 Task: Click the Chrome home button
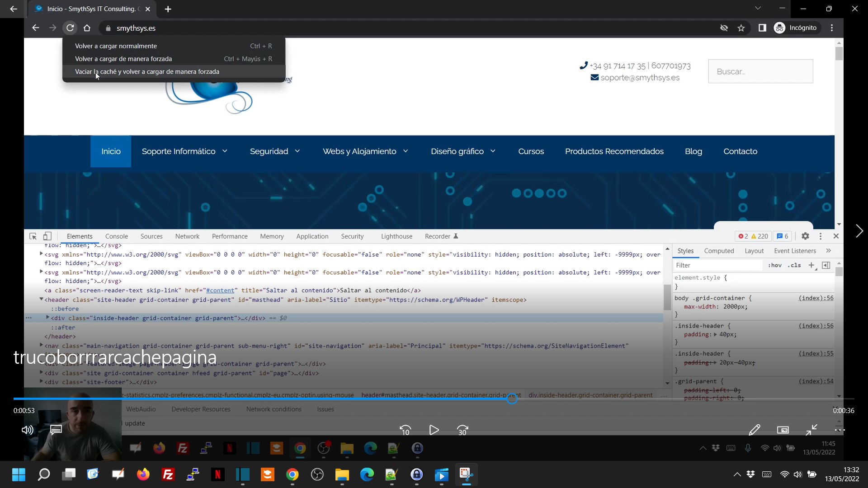click(87, 28)
